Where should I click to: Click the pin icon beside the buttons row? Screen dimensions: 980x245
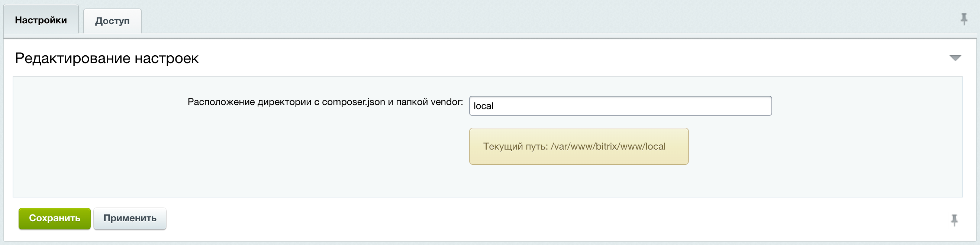pos(954,220)
